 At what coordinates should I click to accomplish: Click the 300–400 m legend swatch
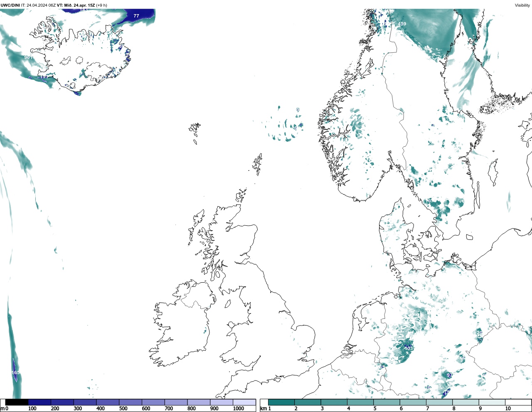pos(85,402)
